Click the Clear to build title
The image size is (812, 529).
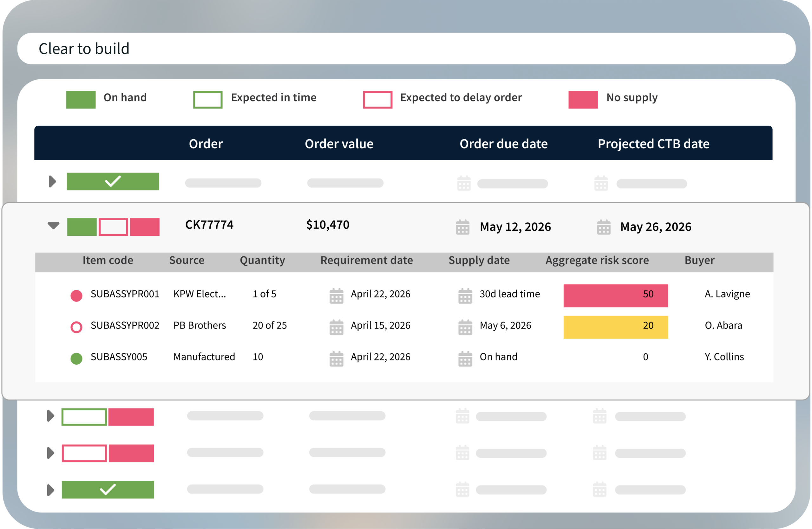[84, 49]
